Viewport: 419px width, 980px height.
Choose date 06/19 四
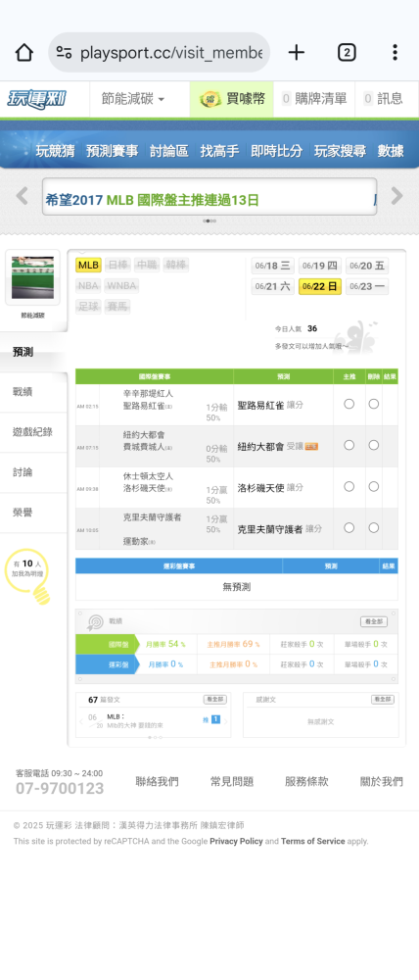tap(320, 266)
